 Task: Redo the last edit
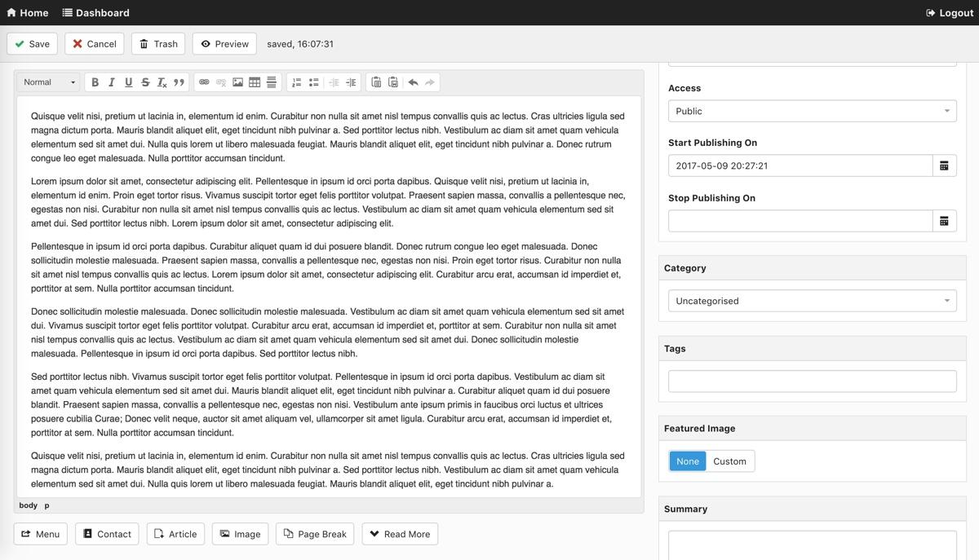tap(430, 82)
